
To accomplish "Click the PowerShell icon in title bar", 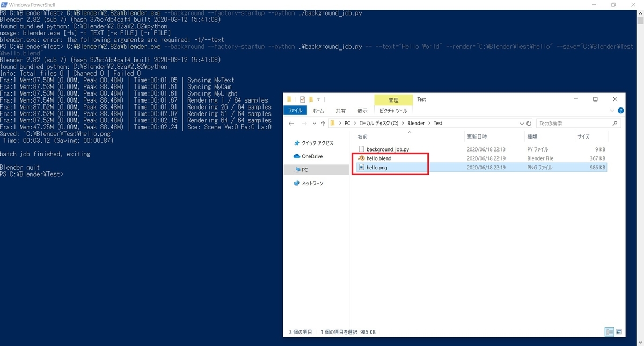I will click(5, 4).
